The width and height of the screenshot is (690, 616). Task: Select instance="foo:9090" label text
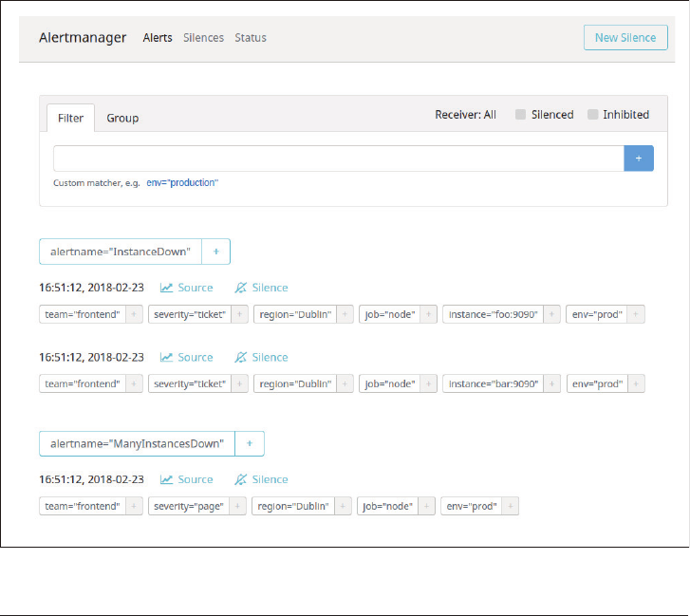pos(494,314)
